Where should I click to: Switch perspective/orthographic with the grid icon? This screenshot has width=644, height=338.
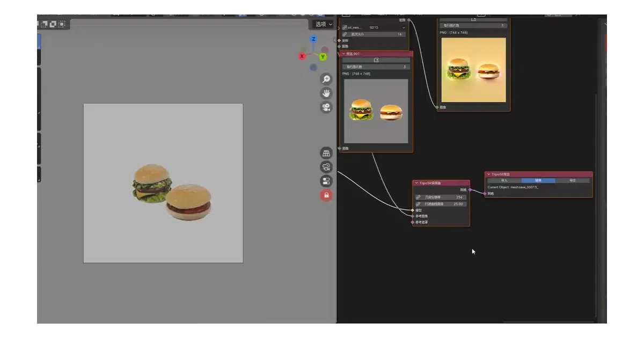tap(326, 153)
